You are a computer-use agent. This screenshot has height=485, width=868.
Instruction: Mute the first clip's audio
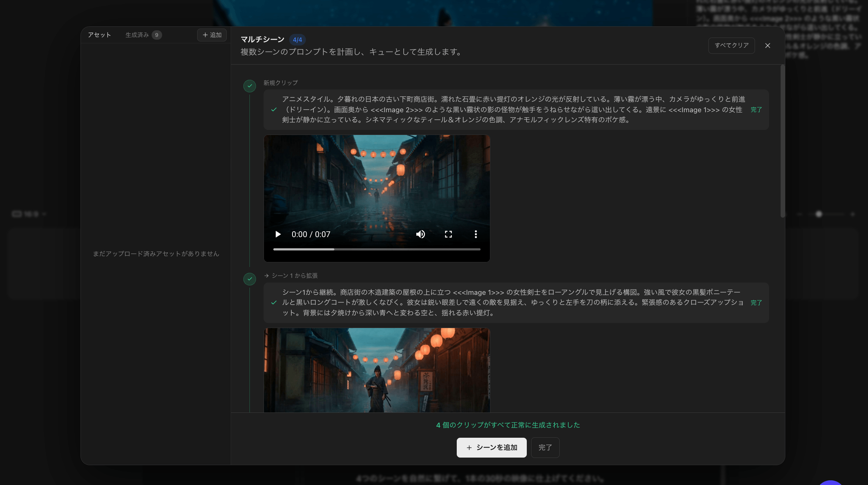pyautogui.click(x=420, y=234)
